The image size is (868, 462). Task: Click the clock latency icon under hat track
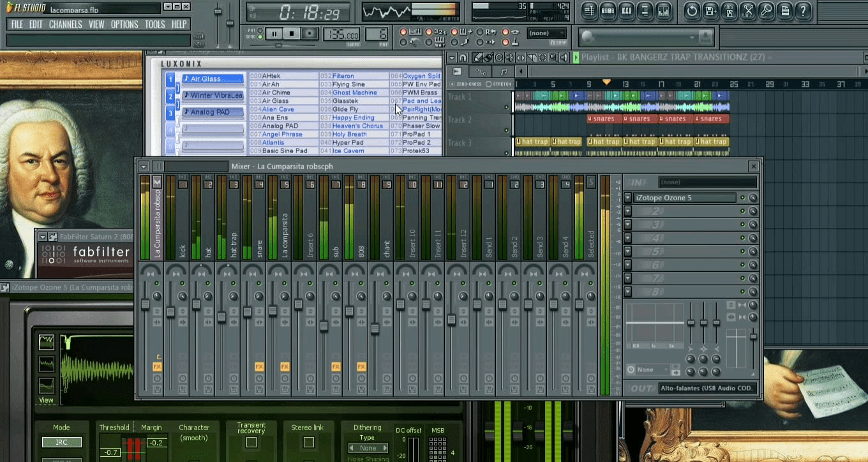tap(208, 378)
